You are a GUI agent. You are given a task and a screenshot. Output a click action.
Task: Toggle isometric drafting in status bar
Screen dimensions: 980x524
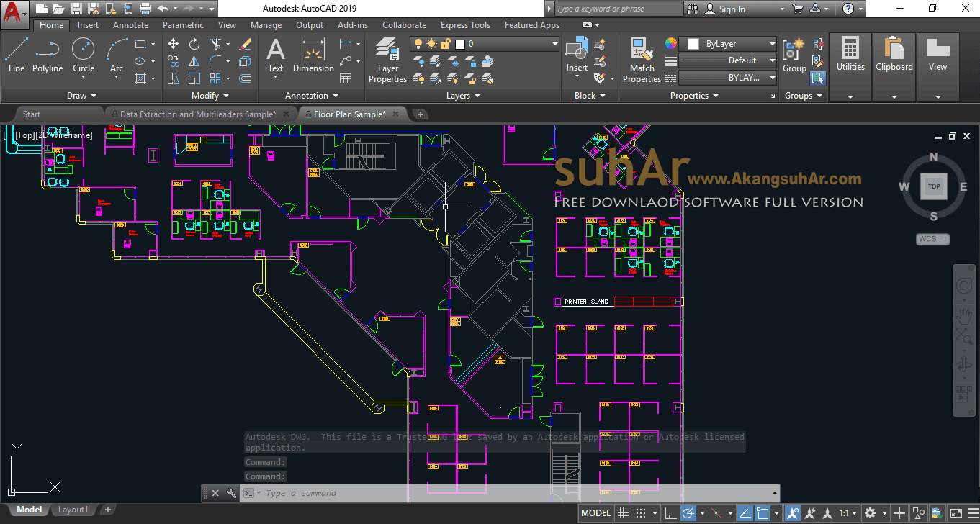click(716, 513)
